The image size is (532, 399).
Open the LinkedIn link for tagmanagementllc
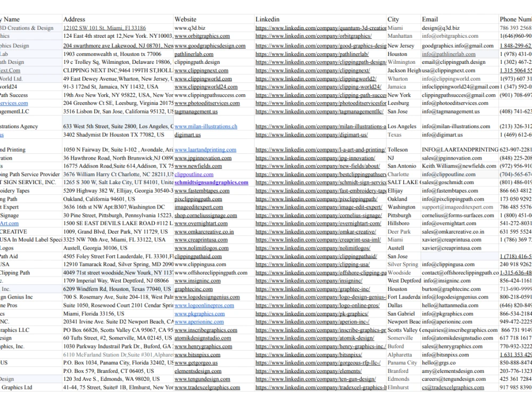[x=319, y=111]
